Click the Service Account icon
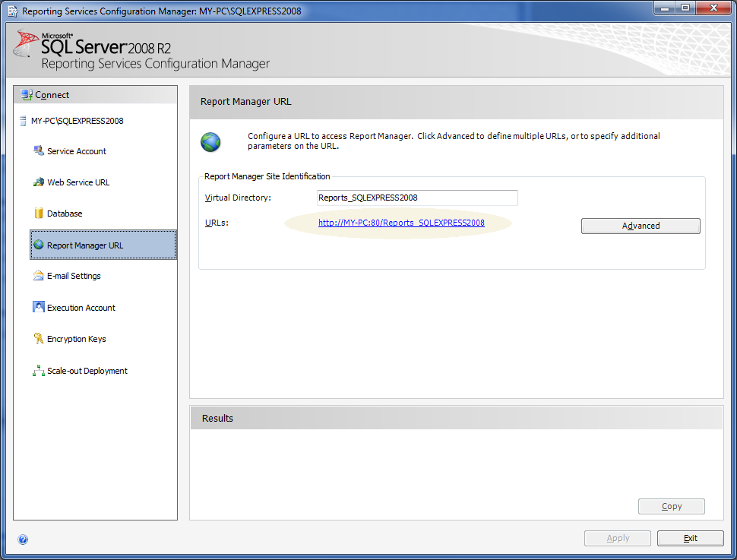The height and width of the screenshot is (560, 737). coord(39,151)
